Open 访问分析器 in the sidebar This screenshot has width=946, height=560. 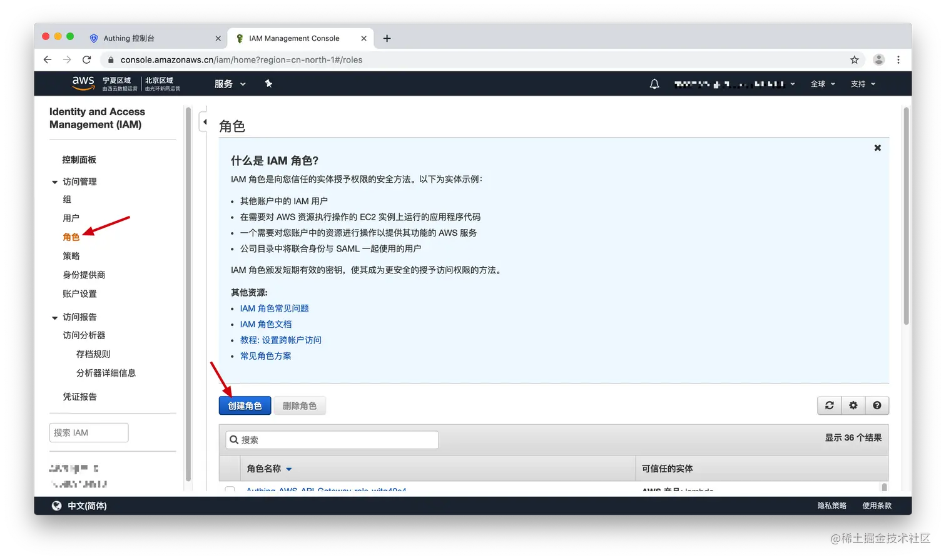pos(84,335)
